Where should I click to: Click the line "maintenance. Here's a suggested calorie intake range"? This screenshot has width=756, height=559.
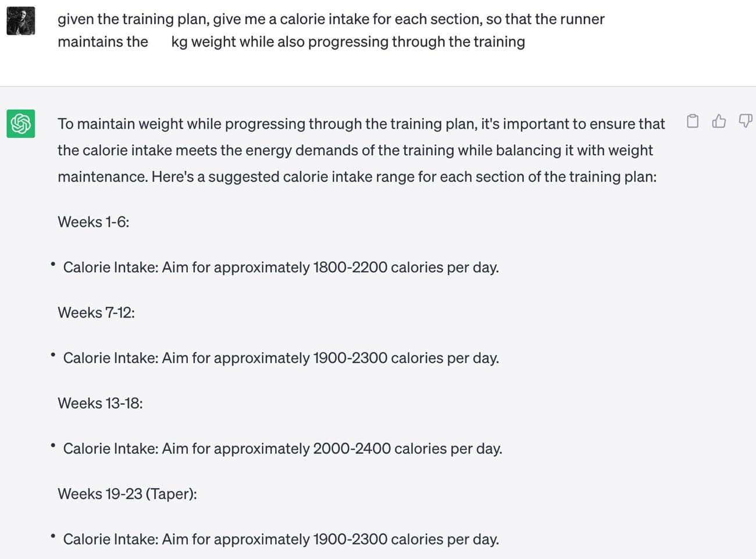click(x=356, y=176)
